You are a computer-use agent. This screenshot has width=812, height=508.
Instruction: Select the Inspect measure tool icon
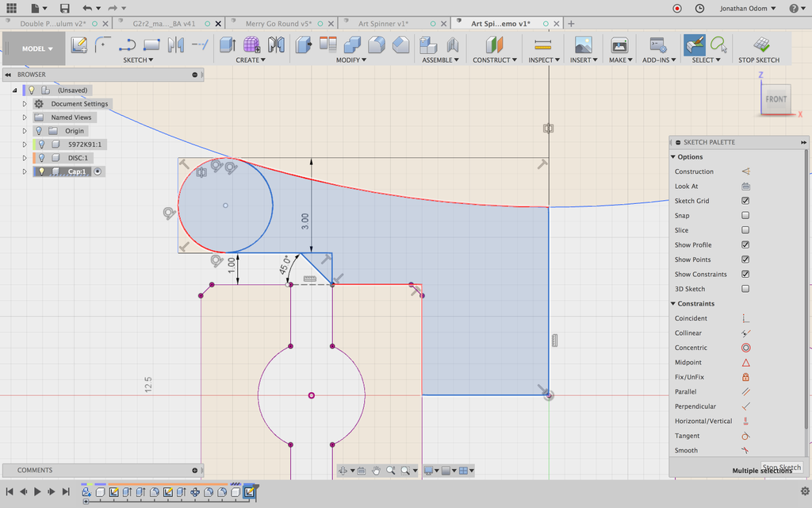pyautogui.click(x=543, y=45)
